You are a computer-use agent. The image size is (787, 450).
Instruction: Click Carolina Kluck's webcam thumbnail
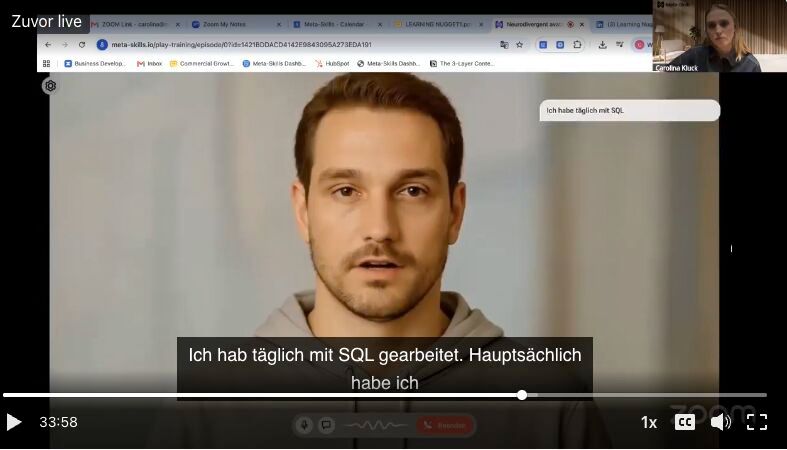coord(720,36)
